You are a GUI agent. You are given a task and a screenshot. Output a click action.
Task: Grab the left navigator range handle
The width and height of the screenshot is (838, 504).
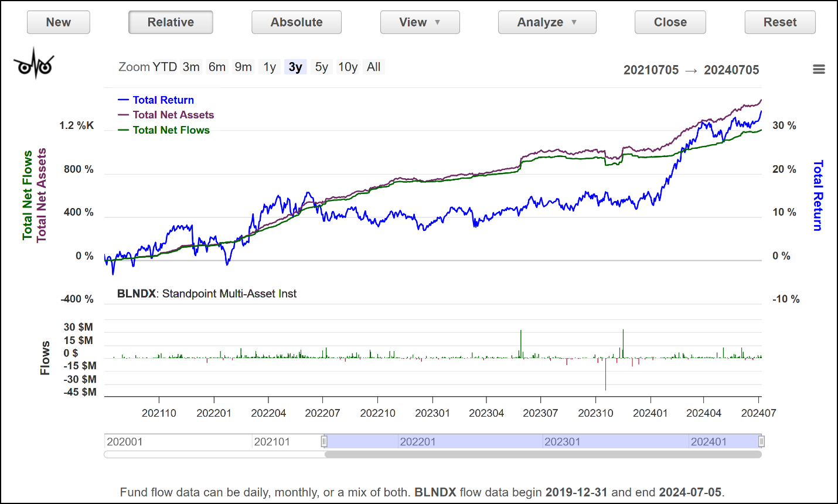pos(324,441)
